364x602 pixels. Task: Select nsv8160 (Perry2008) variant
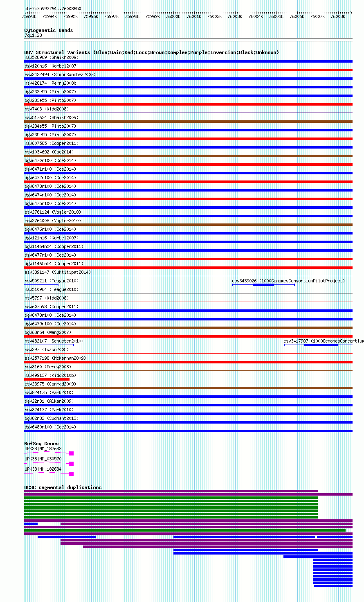pos(48,367)
